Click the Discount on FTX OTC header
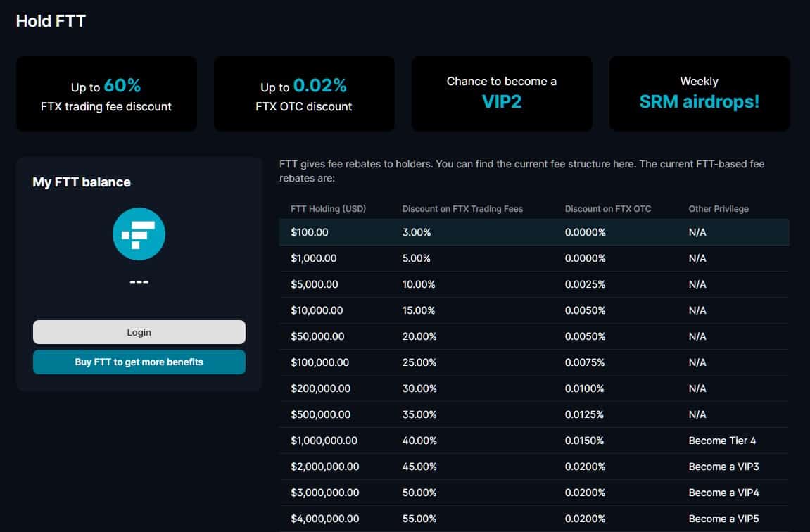Image resolution: width=810 pixels, height=532 pixels. [x=608, y=209]
